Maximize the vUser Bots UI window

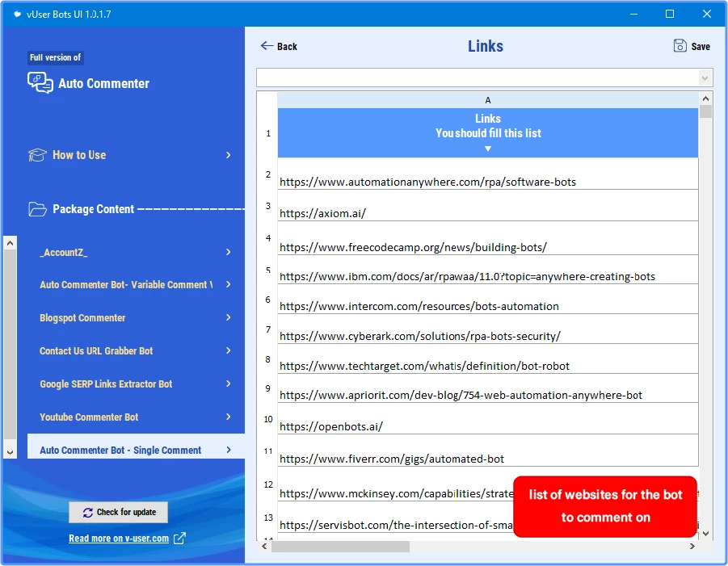[x=670, y=14]
